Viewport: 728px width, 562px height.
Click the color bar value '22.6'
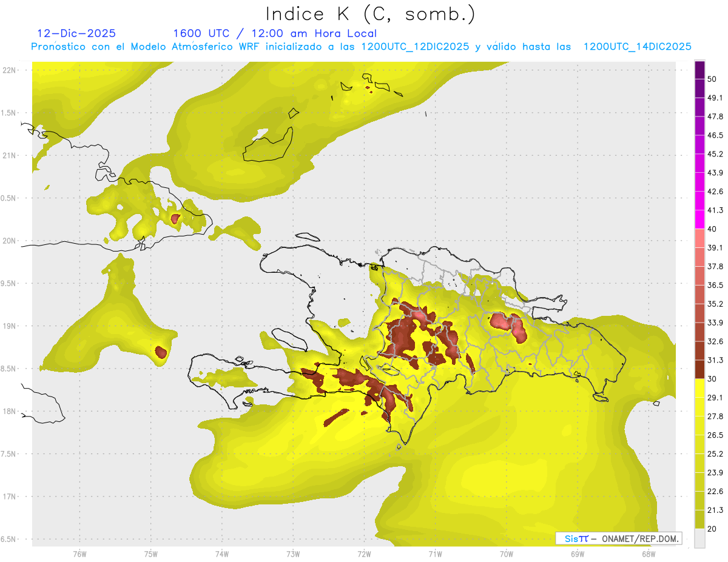(x=715, y=491)
